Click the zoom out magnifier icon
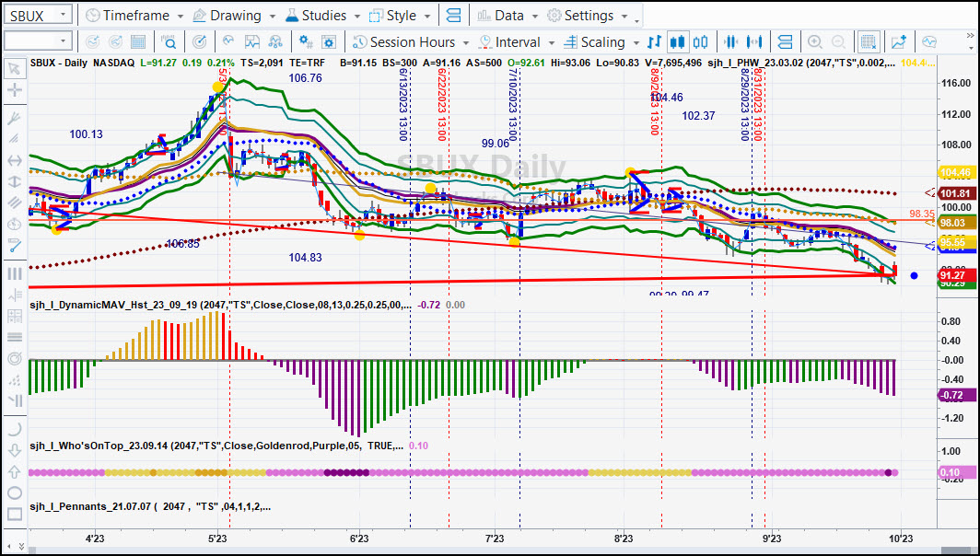 point(838,41)
